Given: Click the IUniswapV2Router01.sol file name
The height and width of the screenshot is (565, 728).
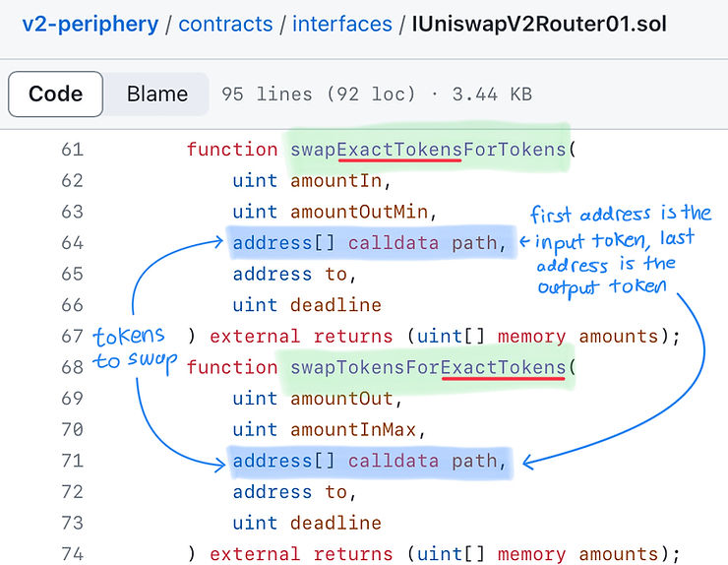Looking at the screenshot, I should [539, 24].
